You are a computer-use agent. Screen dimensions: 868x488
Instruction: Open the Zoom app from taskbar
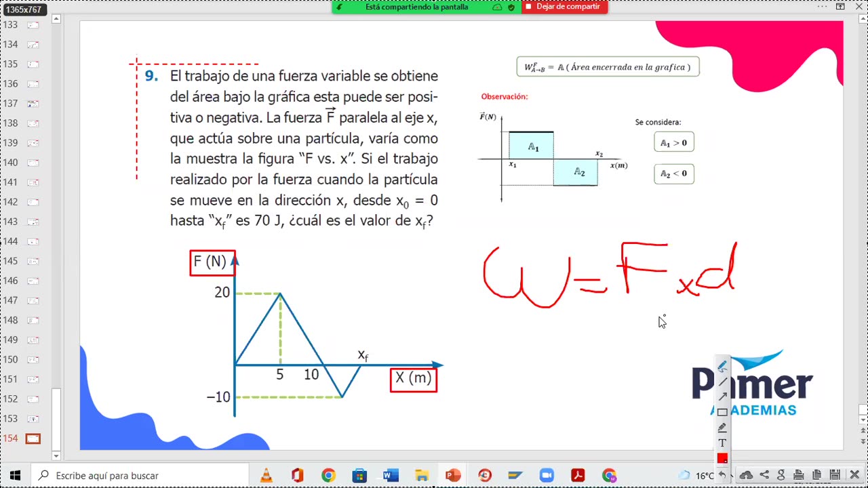tap(547, 475)
